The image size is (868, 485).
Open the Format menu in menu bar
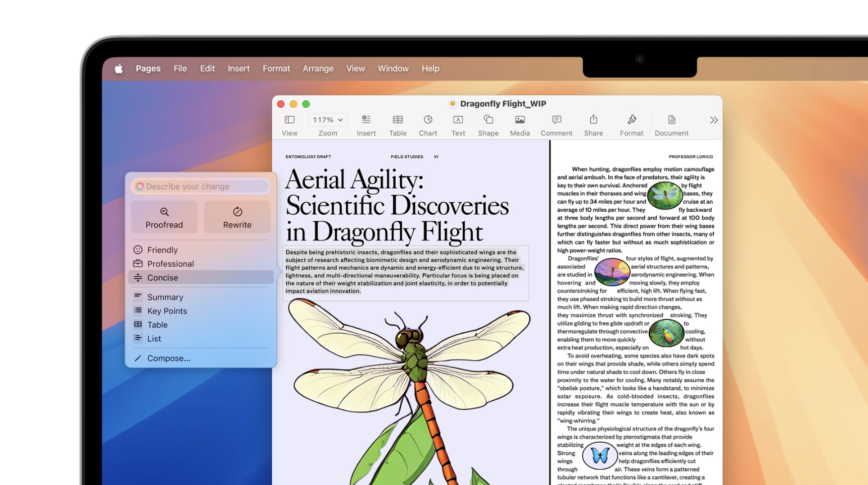tap(276, 69)
